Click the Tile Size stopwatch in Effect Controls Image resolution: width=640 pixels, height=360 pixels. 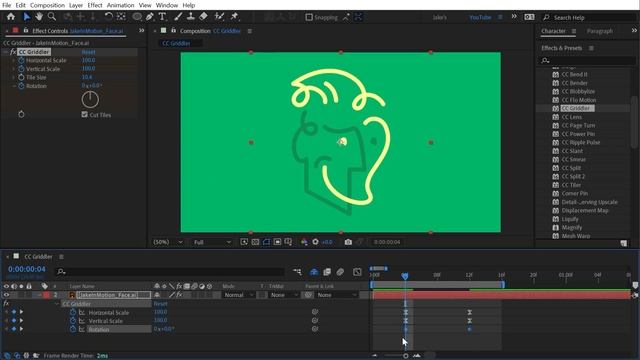[x=21, y=77]
